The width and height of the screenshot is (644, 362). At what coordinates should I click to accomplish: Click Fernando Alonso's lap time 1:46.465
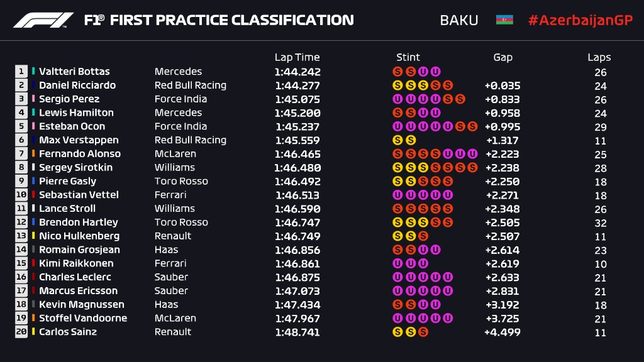[x=297, y=154]
